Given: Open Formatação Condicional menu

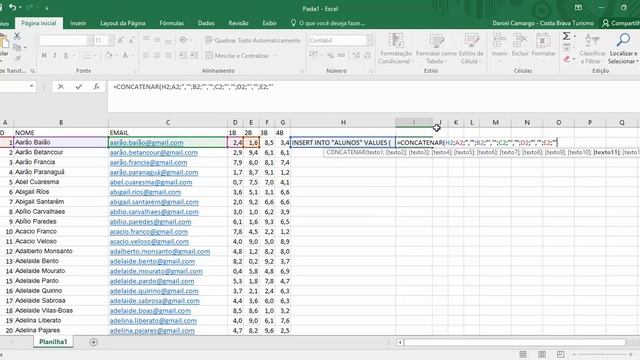Looking at the screenshot, I should coord(395,49).
